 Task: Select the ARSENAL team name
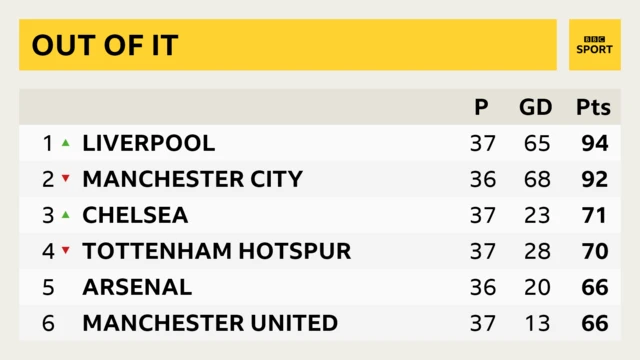(137, 287)
